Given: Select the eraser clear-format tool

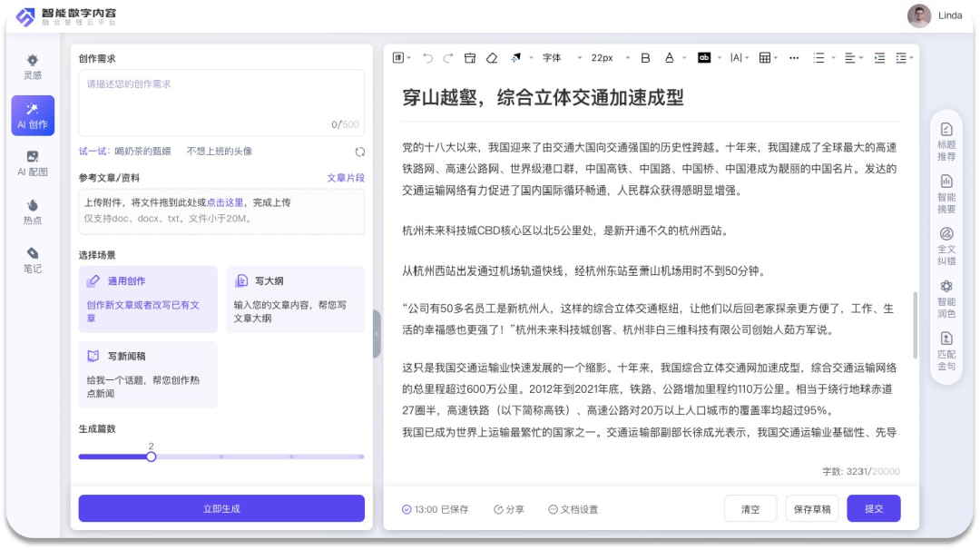Looking at the screenshot, I should click(492, 58).
